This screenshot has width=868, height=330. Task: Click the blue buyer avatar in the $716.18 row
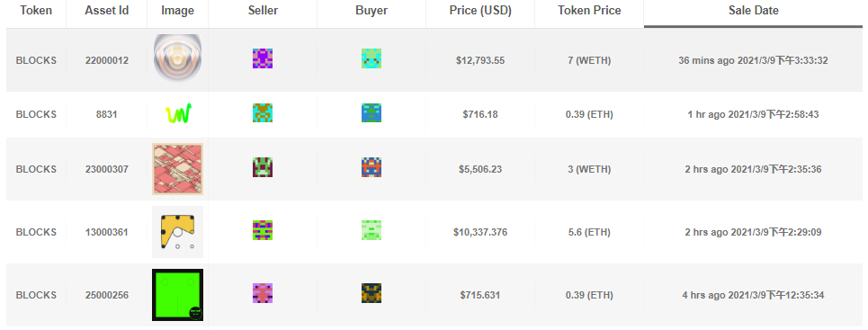(x=371, y=113)
